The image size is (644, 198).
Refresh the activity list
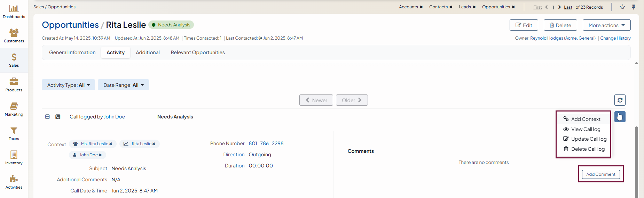click(620, 100)
